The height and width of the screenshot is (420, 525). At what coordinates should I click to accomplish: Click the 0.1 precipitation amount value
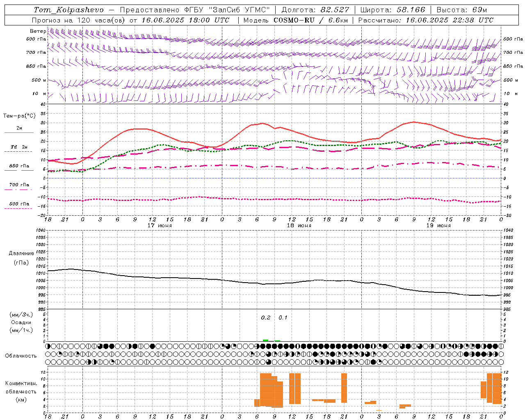point(283,318)
